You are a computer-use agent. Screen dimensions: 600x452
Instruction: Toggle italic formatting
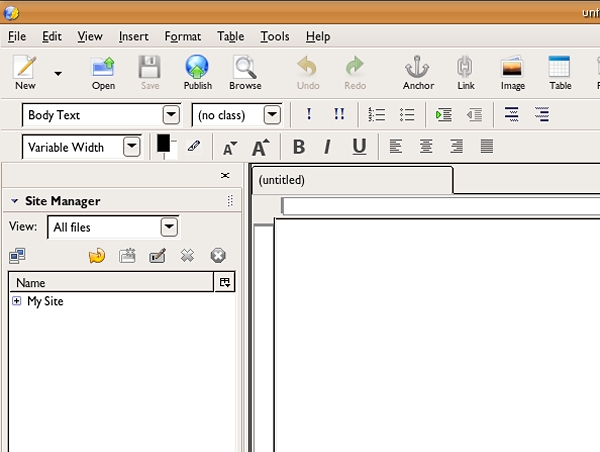click(327, 147)
